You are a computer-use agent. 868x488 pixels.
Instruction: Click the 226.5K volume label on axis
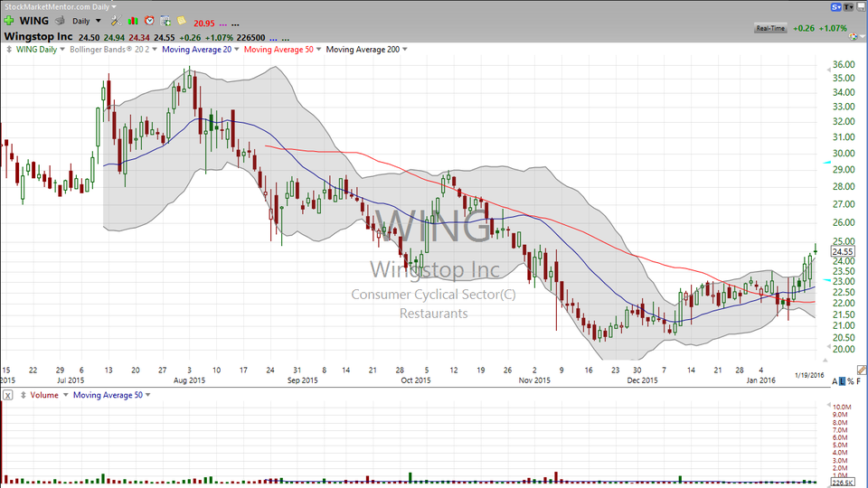843,483
